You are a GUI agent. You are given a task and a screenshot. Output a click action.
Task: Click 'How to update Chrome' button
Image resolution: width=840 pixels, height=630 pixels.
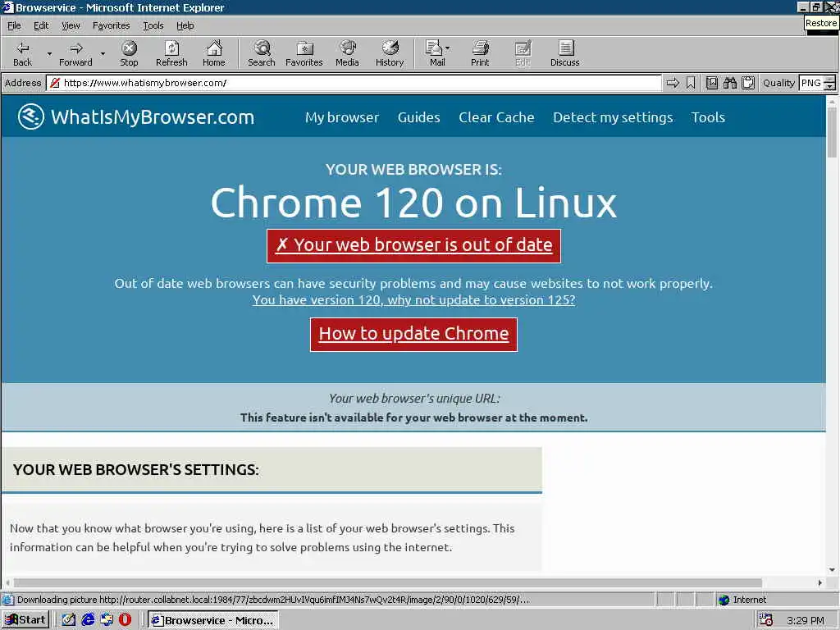pyautogui.click(x=413, y=335)
